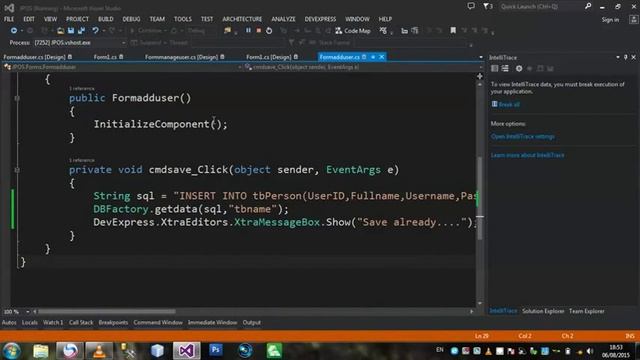Toggle bookmark icon in the toolbar
Viewport: 640px width, 360px height.
click(453, 31)
